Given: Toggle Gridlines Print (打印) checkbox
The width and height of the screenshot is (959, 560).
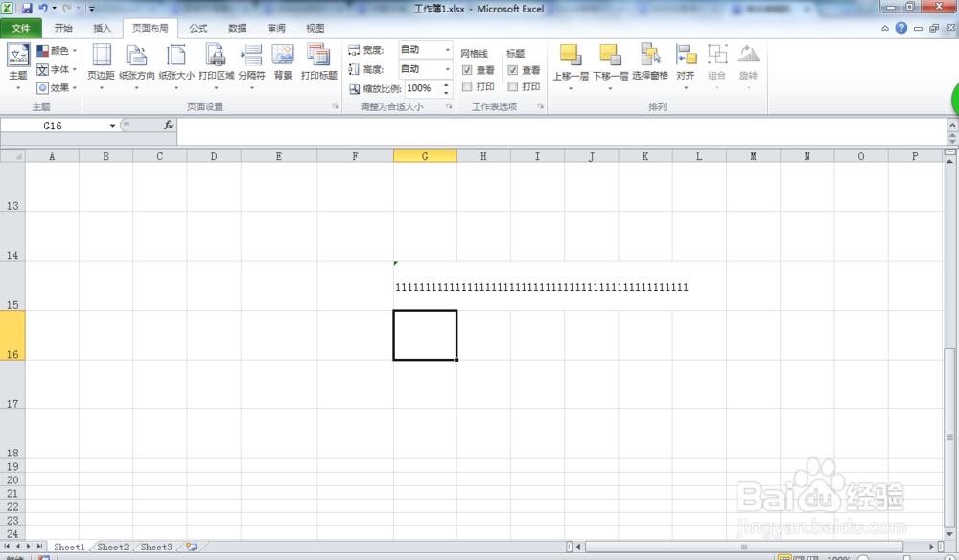Looking at the screenshot, I should point(467,87).
